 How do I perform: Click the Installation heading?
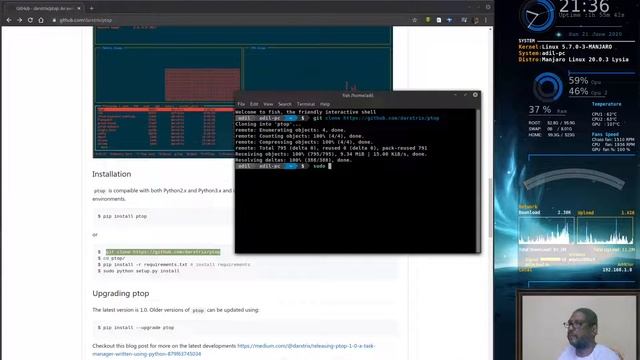111,174
